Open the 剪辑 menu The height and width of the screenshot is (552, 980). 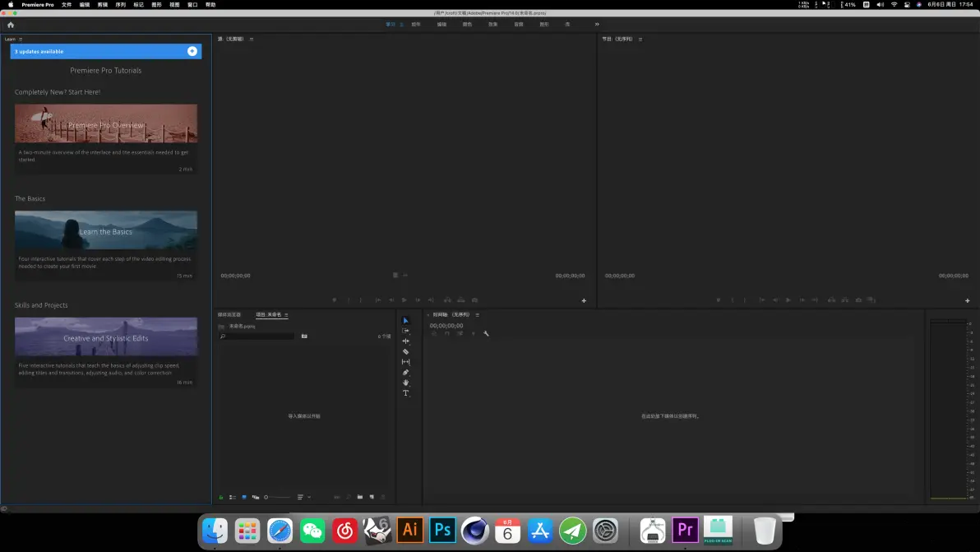[x=103, y=4]
